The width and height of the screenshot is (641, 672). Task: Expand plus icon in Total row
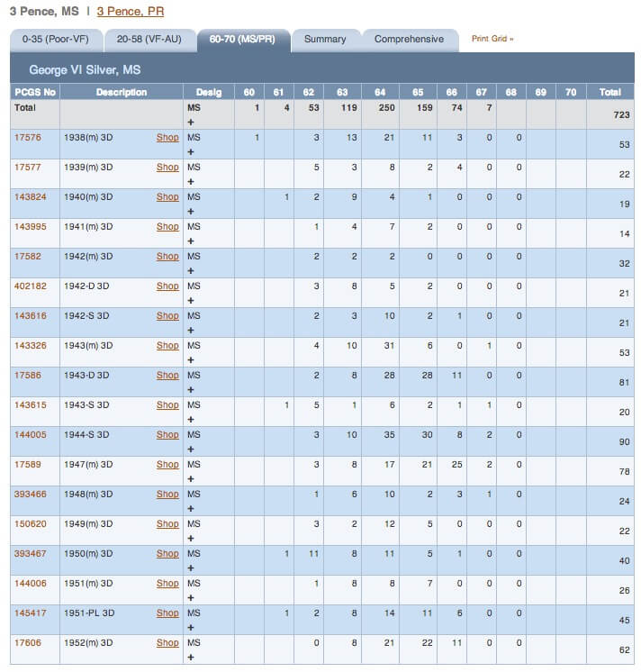click(191, 123)
